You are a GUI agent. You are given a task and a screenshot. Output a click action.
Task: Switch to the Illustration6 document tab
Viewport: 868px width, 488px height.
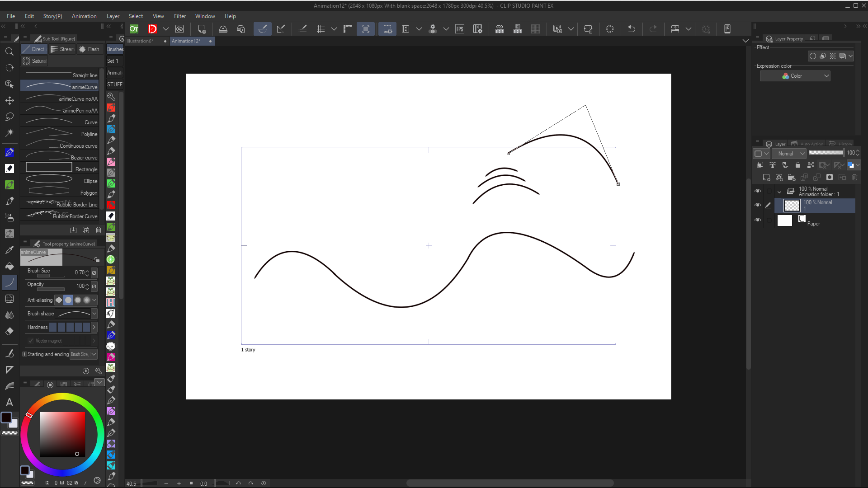[x=140, y=41]
